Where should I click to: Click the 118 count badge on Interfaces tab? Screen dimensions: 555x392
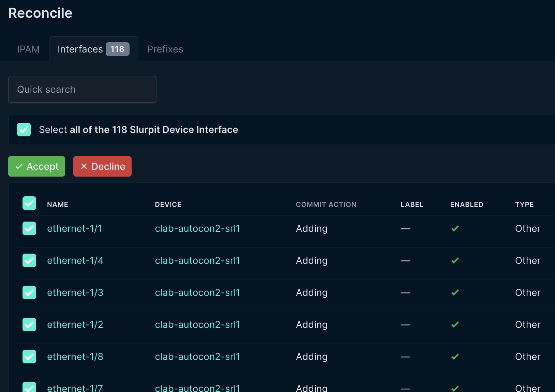pyautogui.click(x=117, y=49)
